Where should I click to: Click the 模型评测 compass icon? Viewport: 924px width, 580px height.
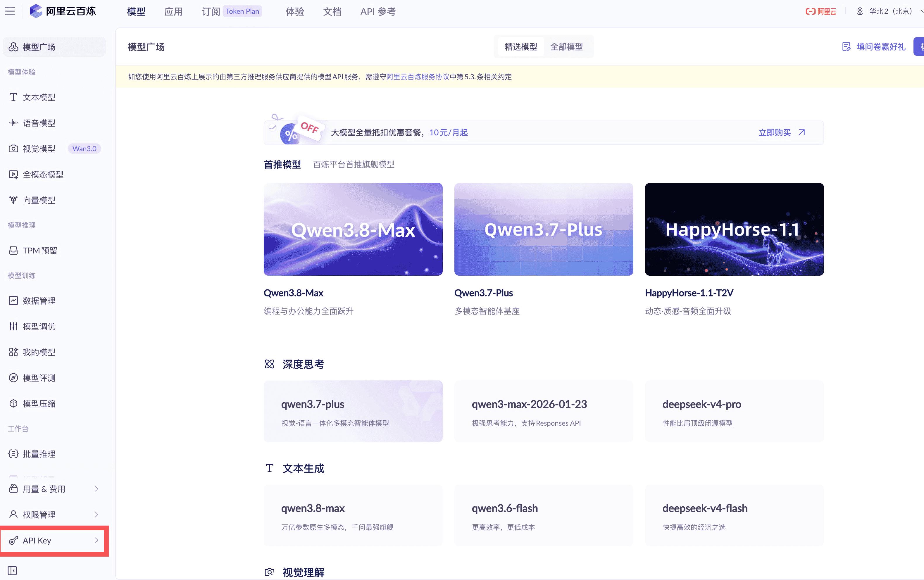click(13, 378)
